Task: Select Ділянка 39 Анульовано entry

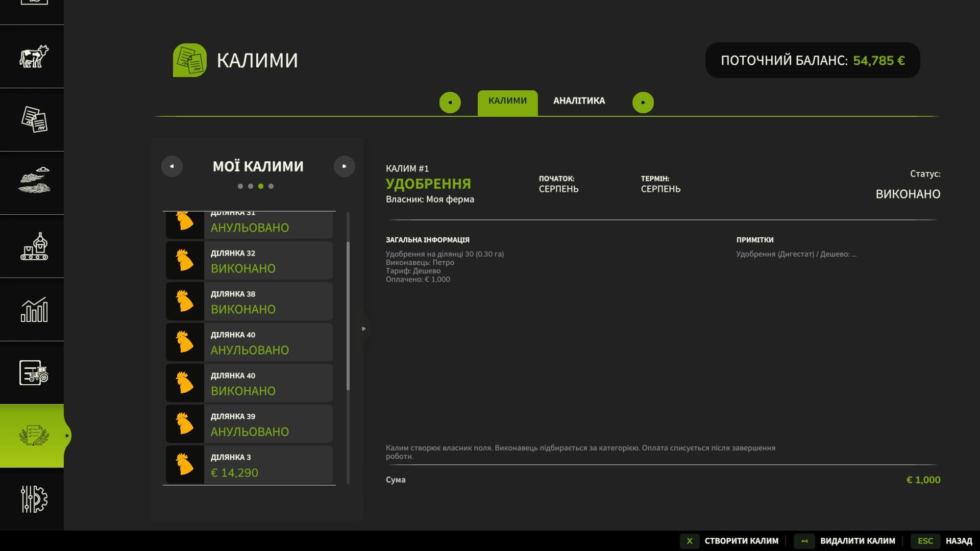Action: point(249,423)
